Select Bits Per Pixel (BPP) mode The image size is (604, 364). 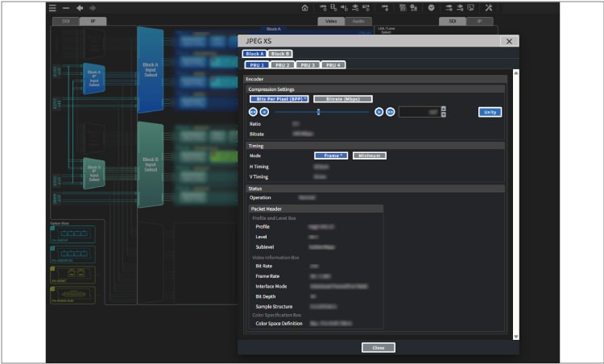[x=279, y=98]
